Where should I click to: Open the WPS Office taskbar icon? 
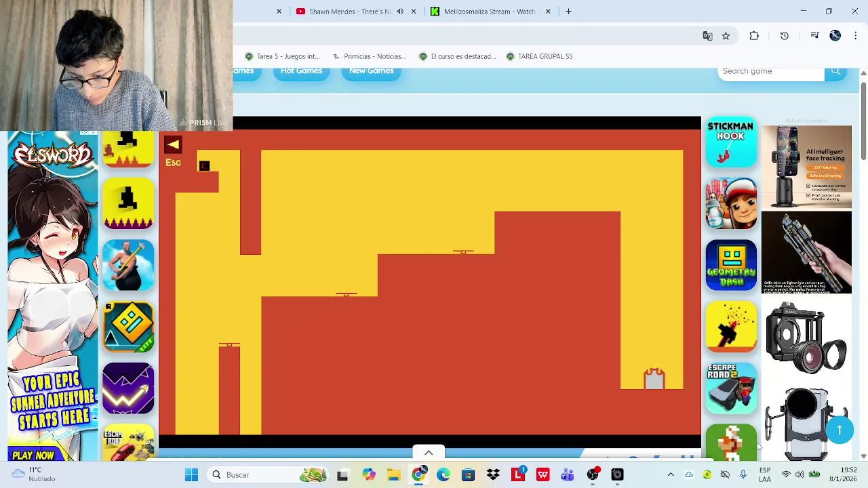[542, 474]
